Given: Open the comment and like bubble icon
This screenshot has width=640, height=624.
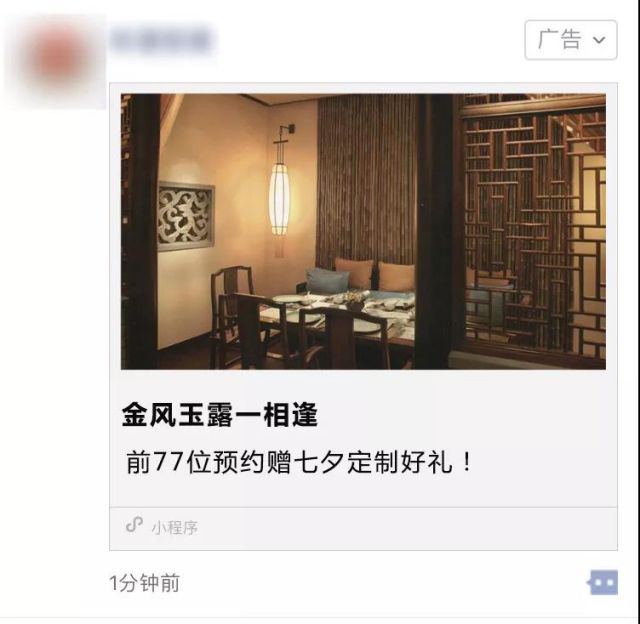Looking at the screenshot, I should click(x=603, y=583).
